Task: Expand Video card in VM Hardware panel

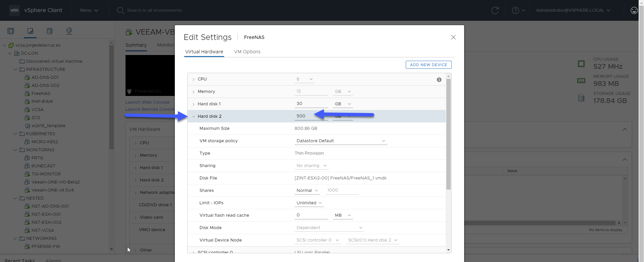Action: [x=136, y=218]
